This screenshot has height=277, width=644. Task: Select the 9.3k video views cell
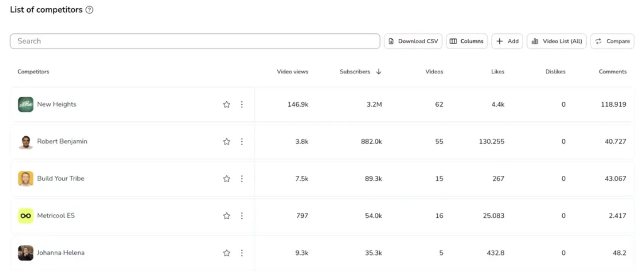[301, 253]
